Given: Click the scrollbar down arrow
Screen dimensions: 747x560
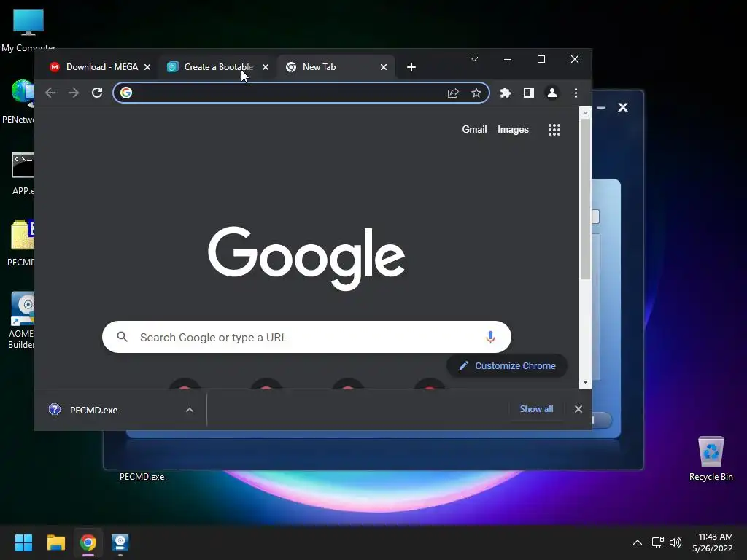Looking at the screenshot, I should [585, 382].
